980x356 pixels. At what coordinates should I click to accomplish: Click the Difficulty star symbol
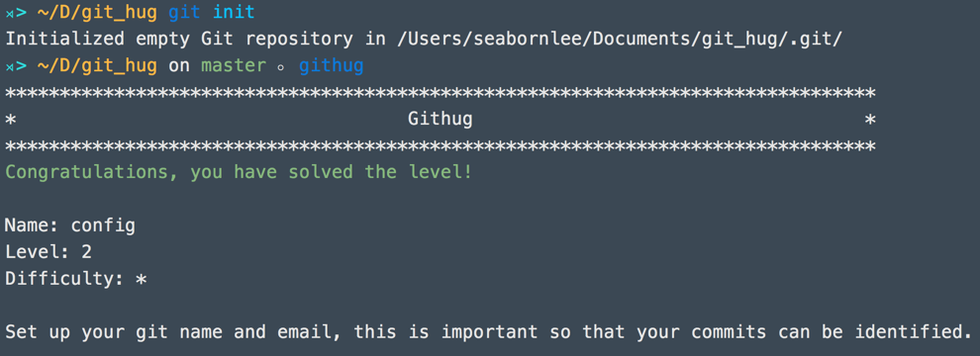(x=142, y=279)
